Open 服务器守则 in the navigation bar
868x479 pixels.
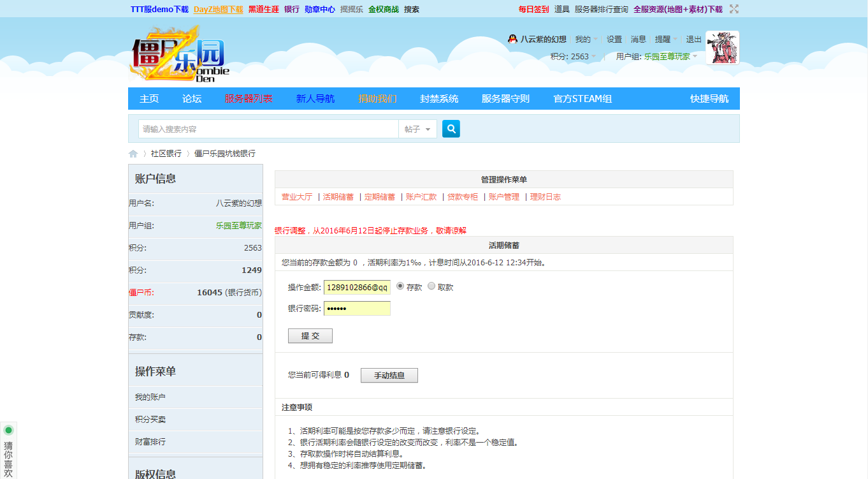(x=505, y=99)
